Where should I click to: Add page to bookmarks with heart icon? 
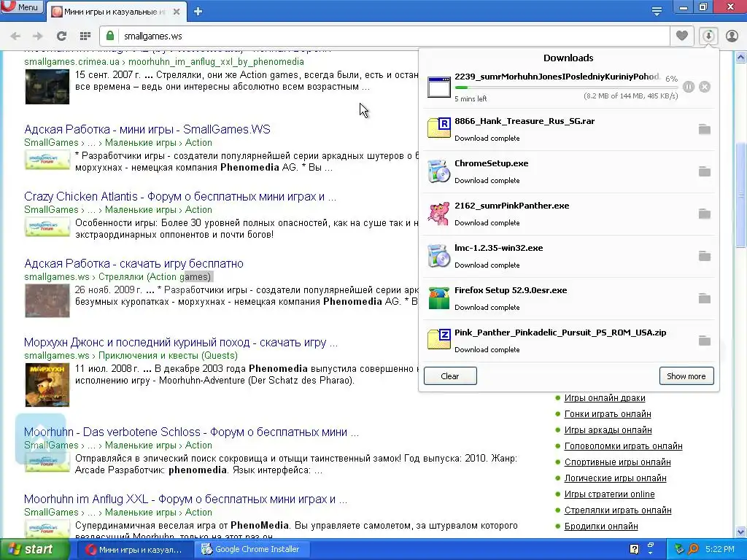tap(682, 36)
